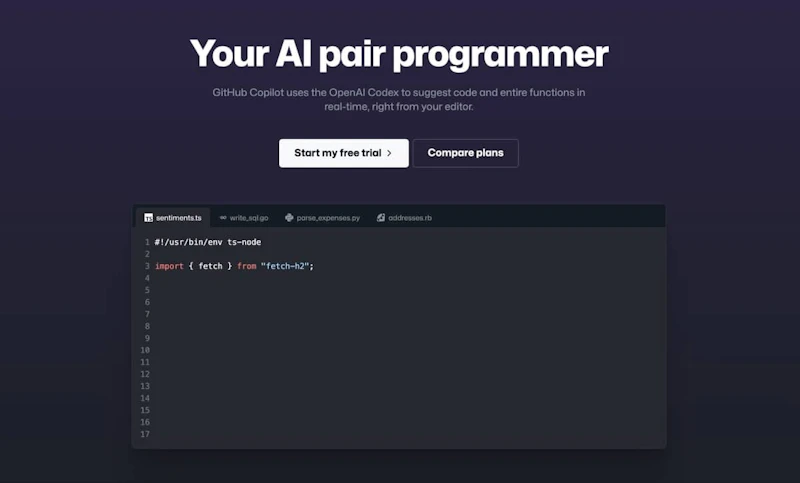
Task: Click line number 5 in the editor gutter
Action: 147,290
